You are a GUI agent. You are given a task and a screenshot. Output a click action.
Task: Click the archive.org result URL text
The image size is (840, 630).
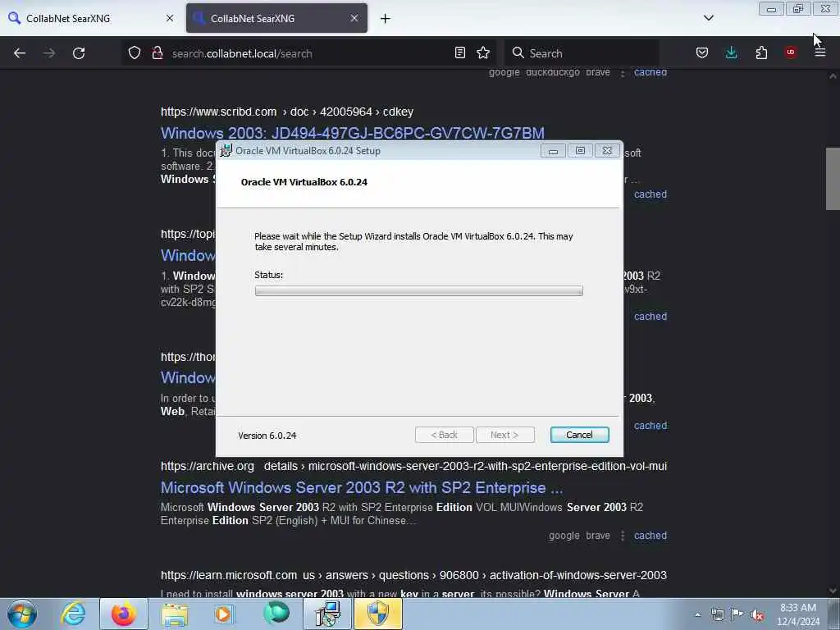[x=413, y=467]
